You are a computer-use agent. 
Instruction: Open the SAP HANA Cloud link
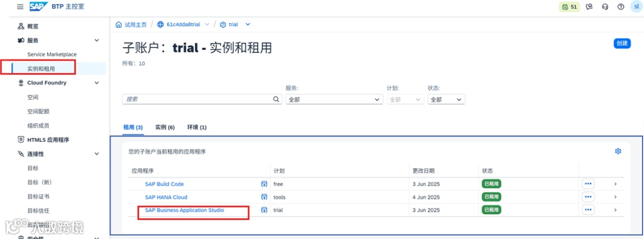click(x=166, y=197)
